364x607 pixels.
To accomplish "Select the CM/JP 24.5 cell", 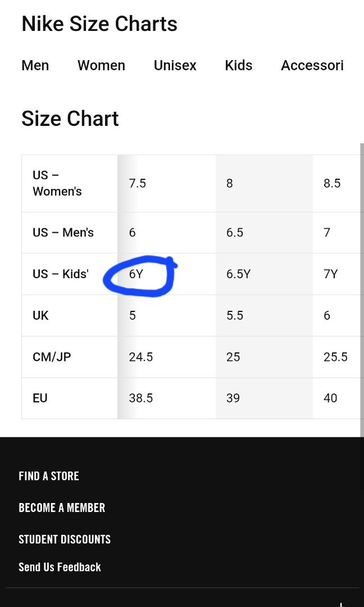I will 166,357.
